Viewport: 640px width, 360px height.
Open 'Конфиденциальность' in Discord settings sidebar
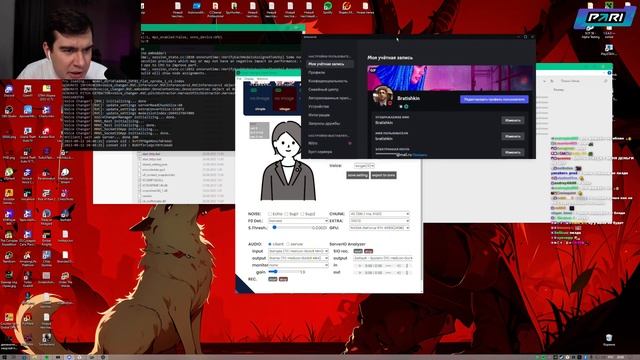coord(328,81)
